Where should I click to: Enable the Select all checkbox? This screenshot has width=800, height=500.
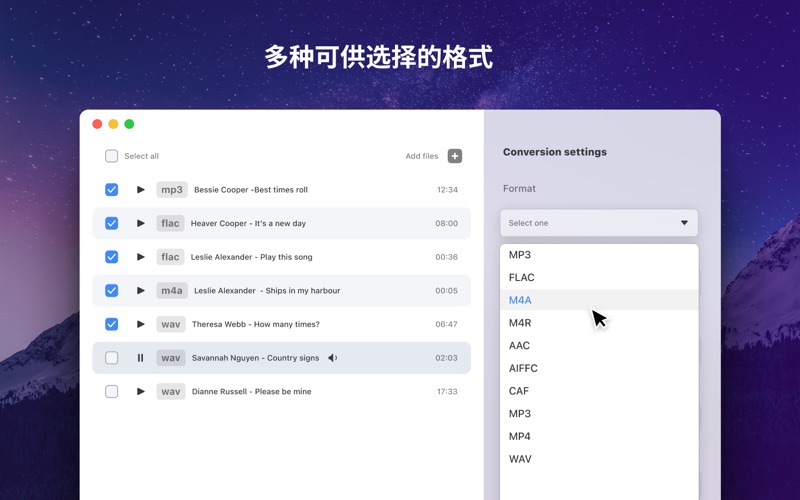(x=112, y=156)
